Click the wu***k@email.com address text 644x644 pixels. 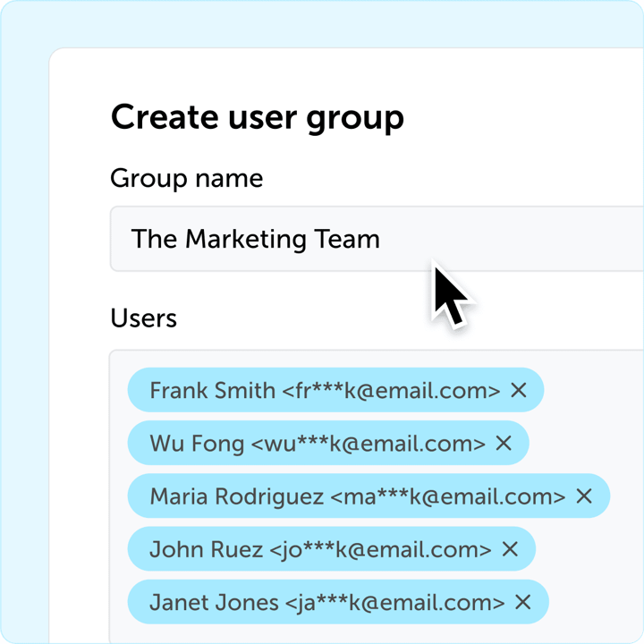[368, 444]
